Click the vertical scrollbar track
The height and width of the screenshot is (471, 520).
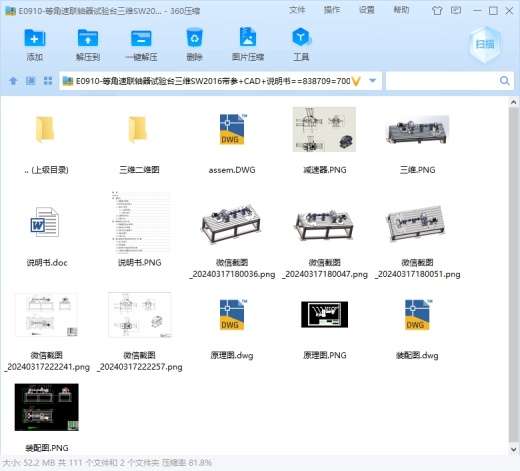pyautogui.click(x=513, y=275)
